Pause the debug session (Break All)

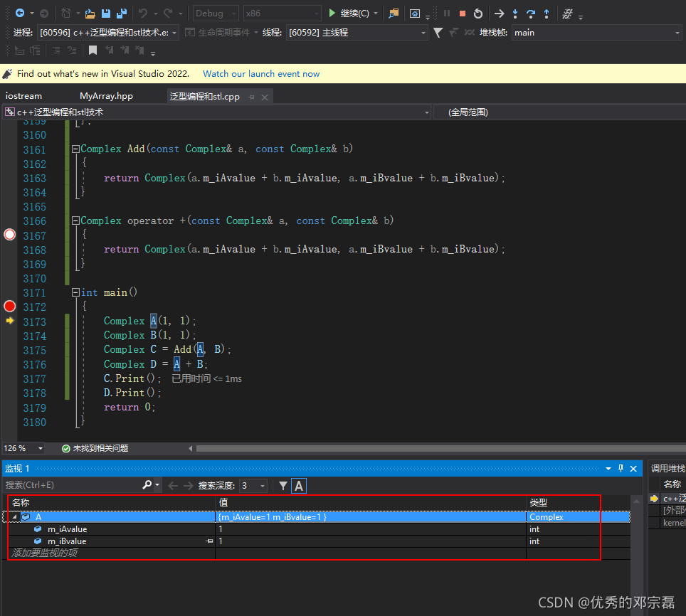(x=447, y=13)
